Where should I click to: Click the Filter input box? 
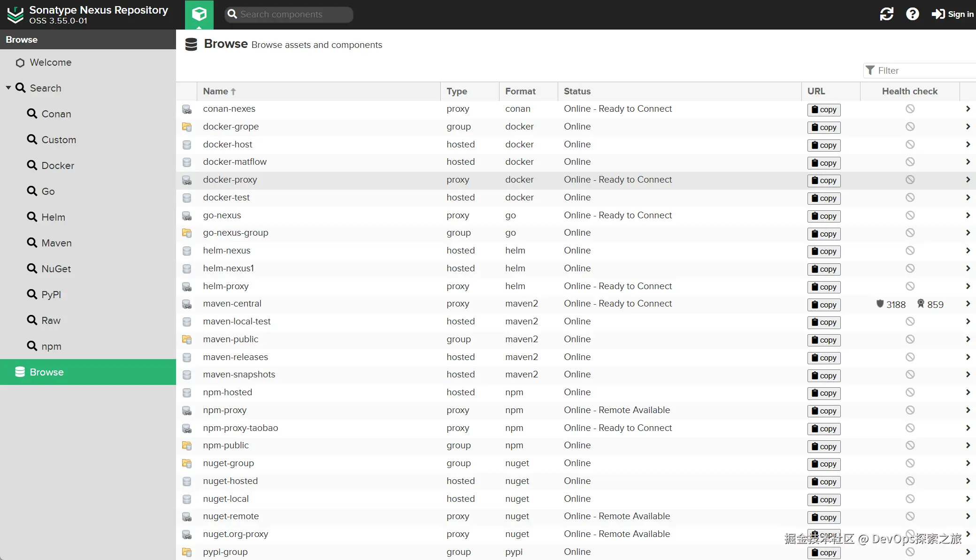(920, 70)
